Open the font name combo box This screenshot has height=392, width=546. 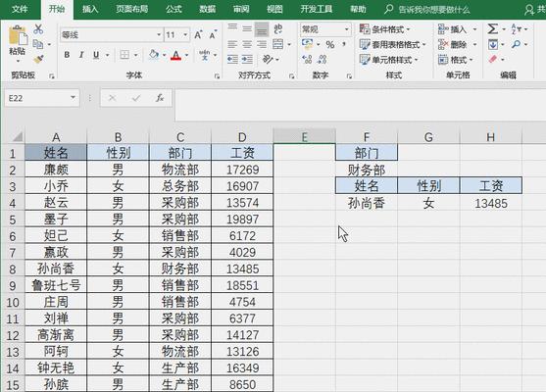pos(111,35)
